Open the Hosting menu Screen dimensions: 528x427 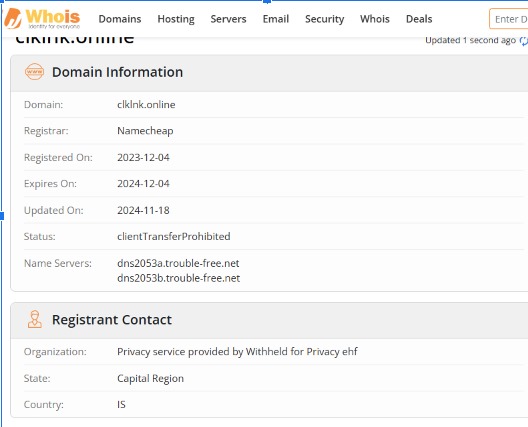(x=176, y=19)
